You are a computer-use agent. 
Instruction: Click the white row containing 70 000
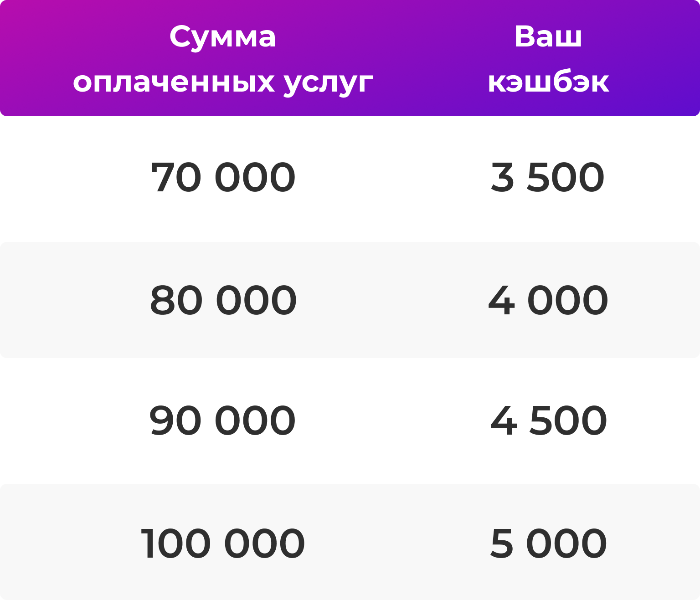tap(350, 179)
